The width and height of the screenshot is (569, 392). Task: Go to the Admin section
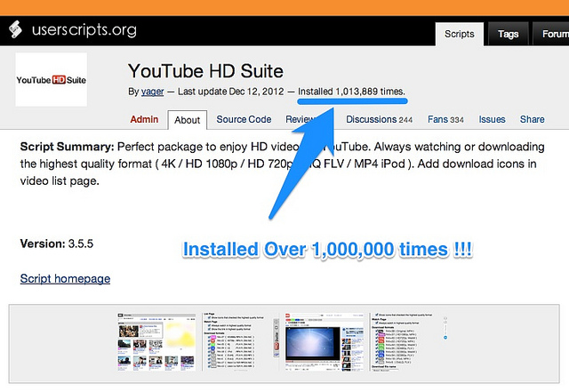[x=144, y=119]
